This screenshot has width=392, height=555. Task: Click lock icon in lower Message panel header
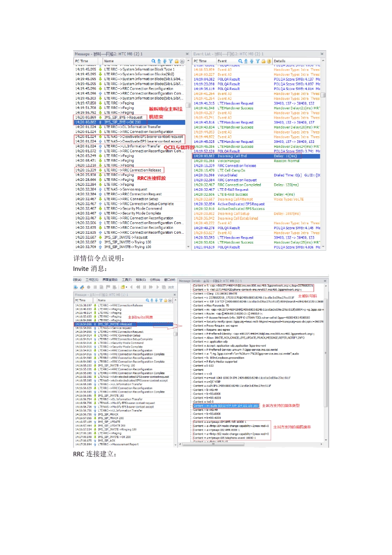[165, 300]
